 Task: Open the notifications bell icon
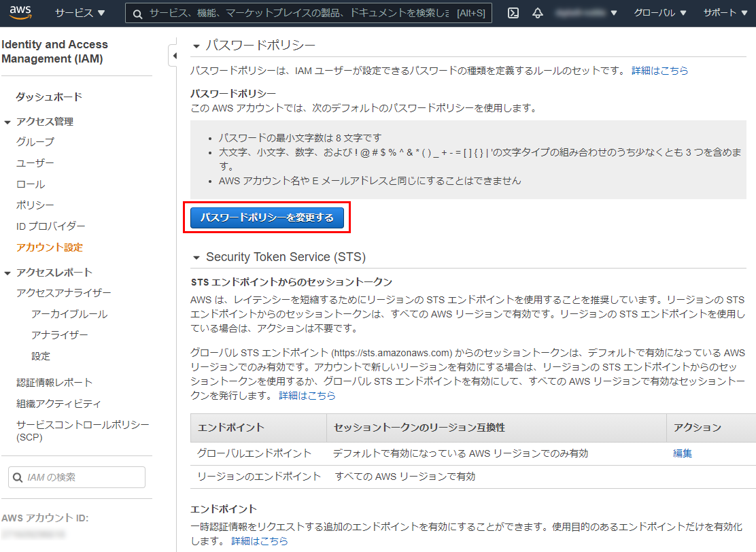[x=538, y=13]
